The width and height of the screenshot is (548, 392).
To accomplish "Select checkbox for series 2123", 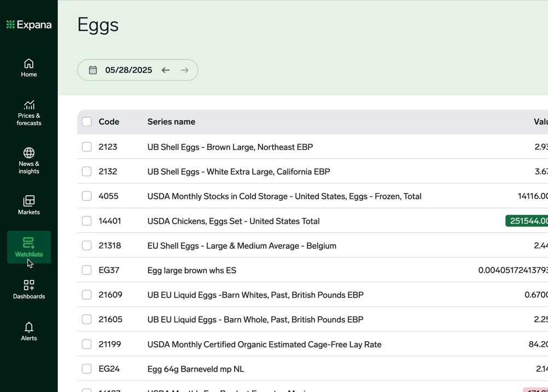I will point(86,147).
